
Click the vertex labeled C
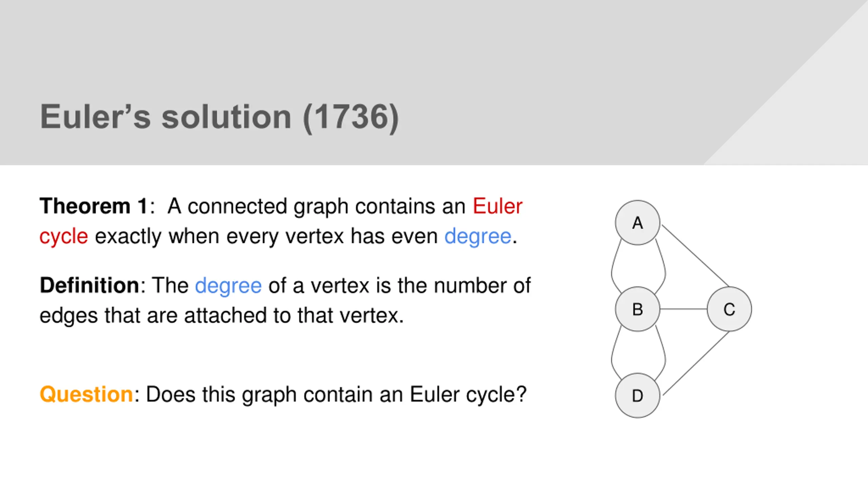[x=729, y=309]
